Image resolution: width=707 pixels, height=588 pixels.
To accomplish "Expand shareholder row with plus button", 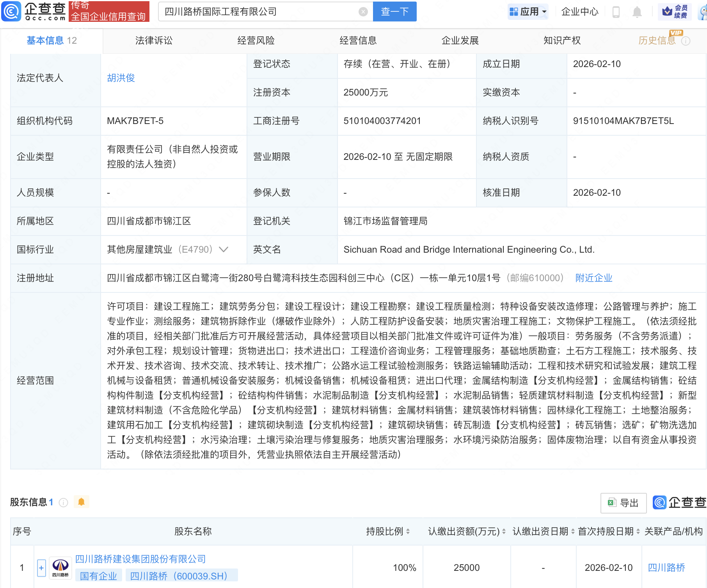I will point(41,568).
